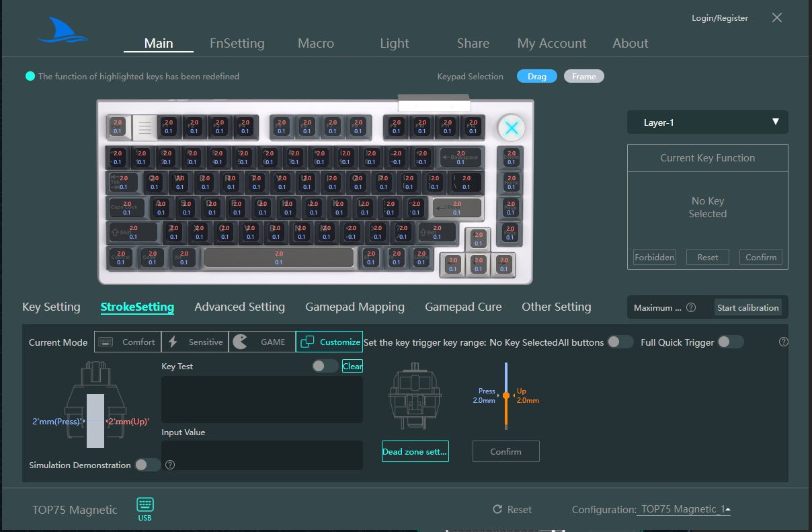Click the help icon beside Full Quick Trigger
The width and height of the screenshot is (812, 532).
pyautogui.click(x=783, y=342)
